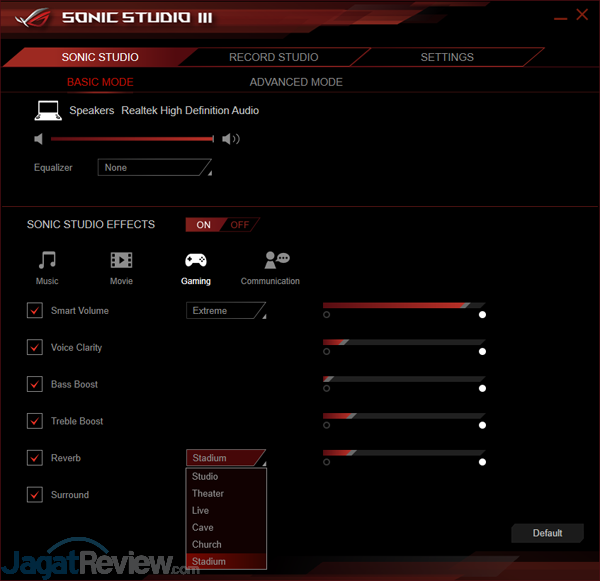Switch to the SONIC STUDIO tab

click(100, 57)
